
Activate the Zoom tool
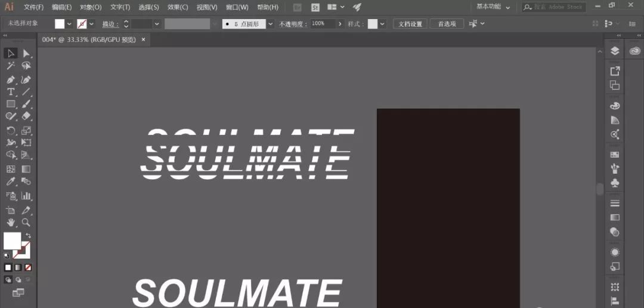point(26,223)
